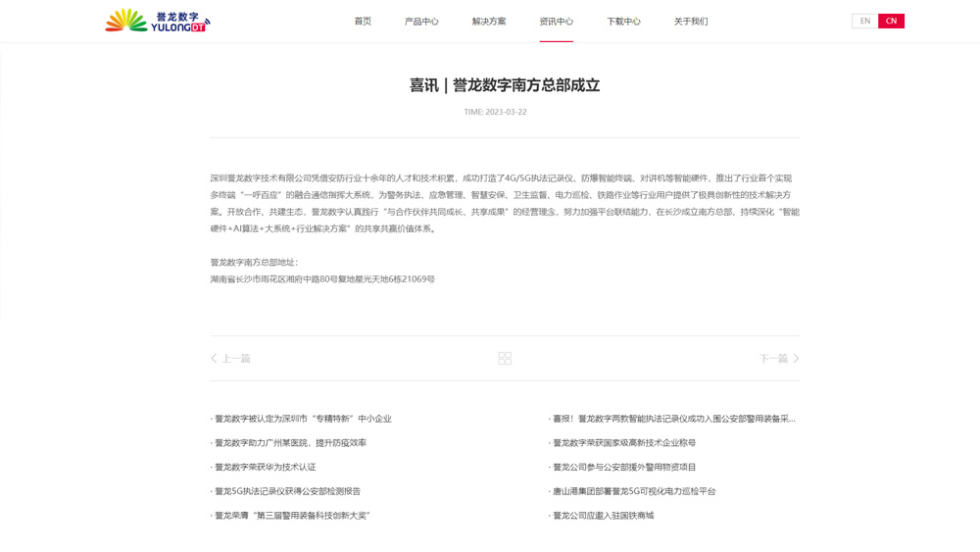Screen dimensions: 980x552
Task: Open the grid list view icon
Action: (505, 358)
